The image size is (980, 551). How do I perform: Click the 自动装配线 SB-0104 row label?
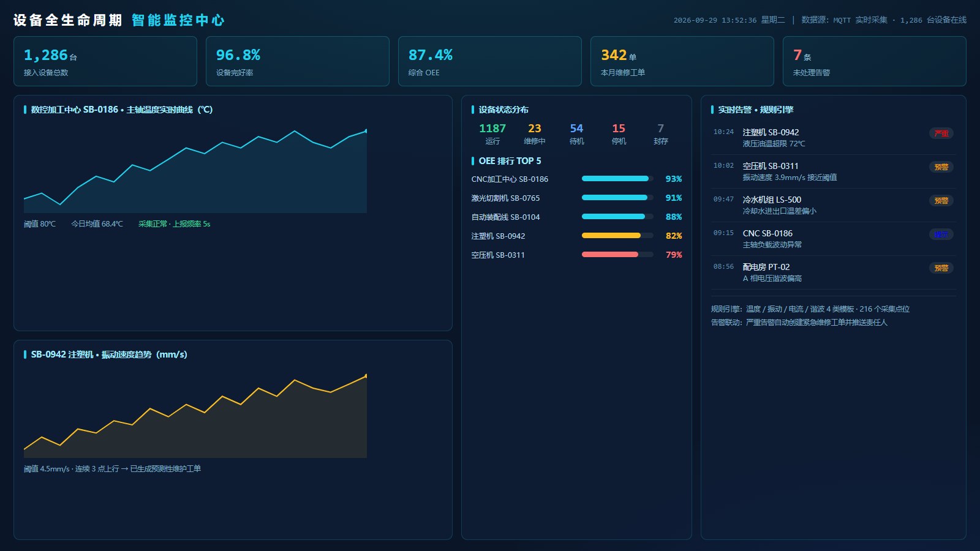[x=505, y=217]
